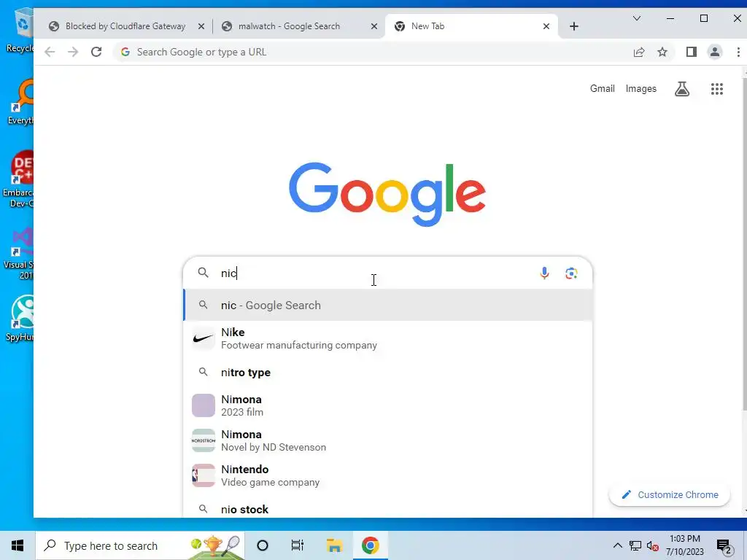Open network status tray icon
The width and height of the screenshot is (747, 560).
(635, 545)
